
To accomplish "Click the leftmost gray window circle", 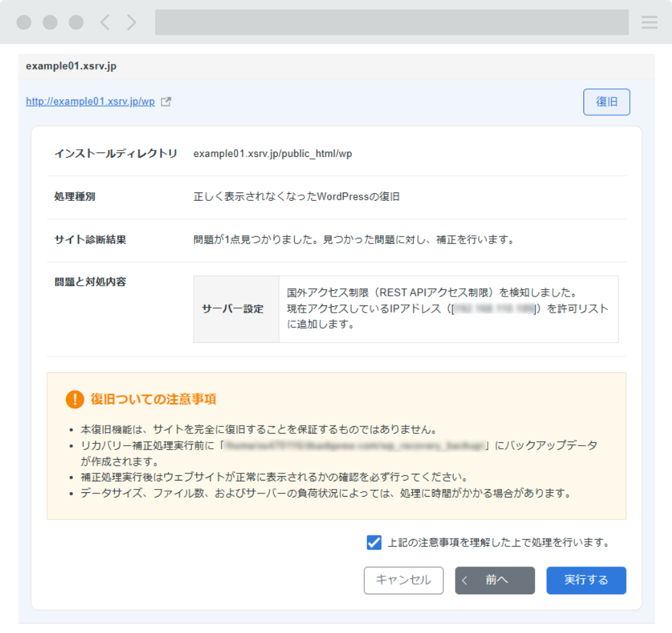I will point(24,23).
